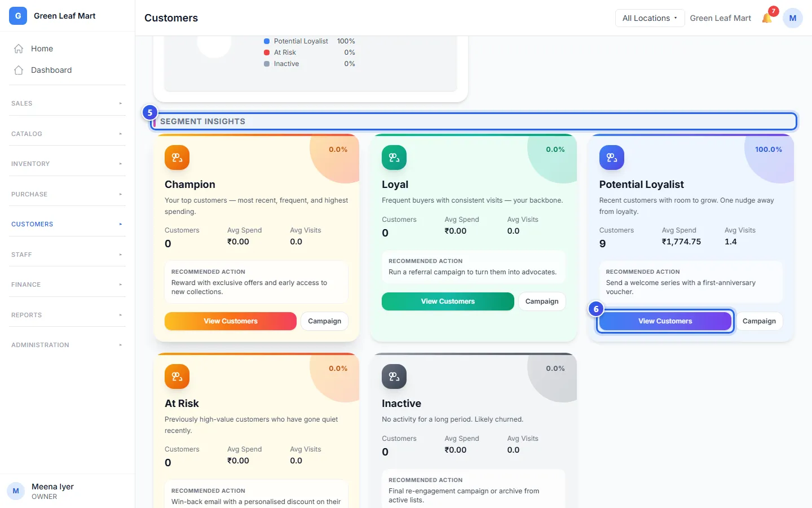Click the Inactive segment icon
The height and width of the screenshot is (508, 812).
(x=394, y=376)
